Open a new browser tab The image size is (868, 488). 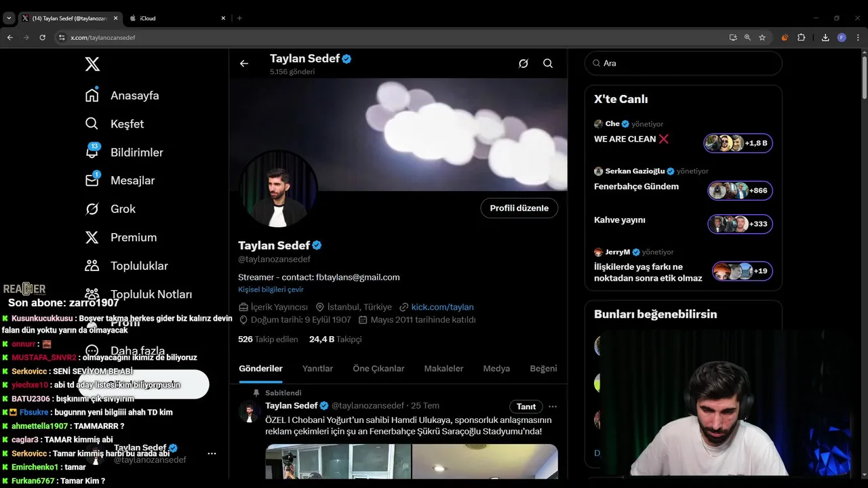pyautogui.click(x=239, y=18)
